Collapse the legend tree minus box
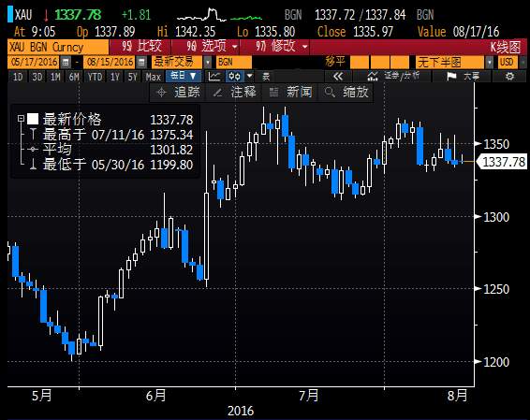This screenshot has height=420, width=530. pos(21,119)
